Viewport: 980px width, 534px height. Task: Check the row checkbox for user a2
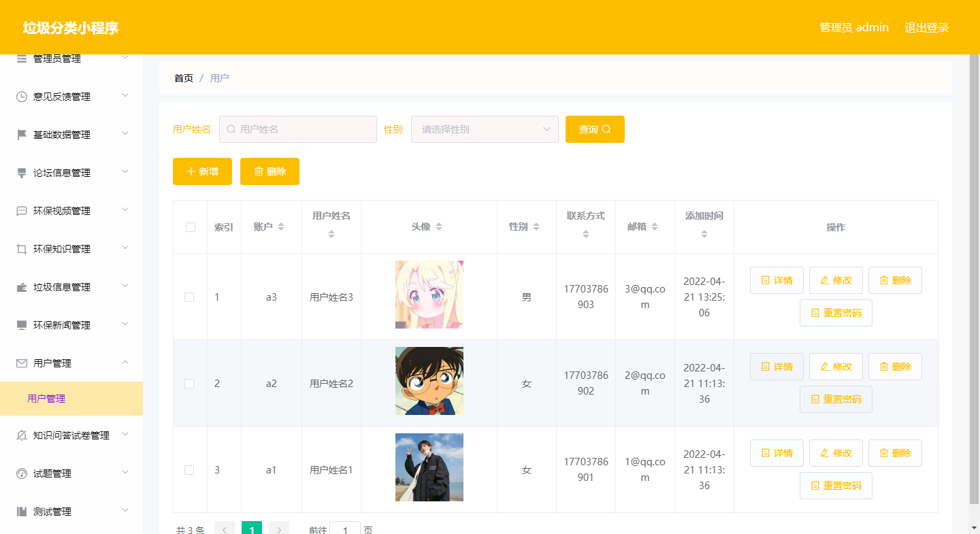[x=190, y=383]
